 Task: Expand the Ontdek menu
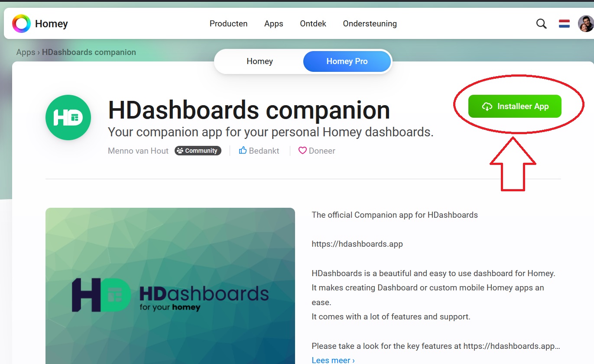(313, 24)
